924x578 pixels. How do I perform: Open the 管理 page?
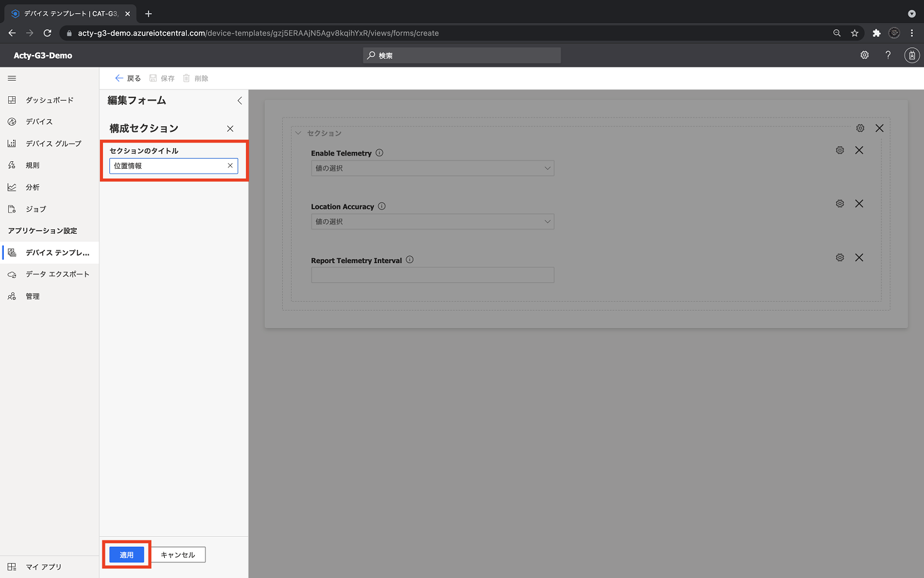coord(49,296)
